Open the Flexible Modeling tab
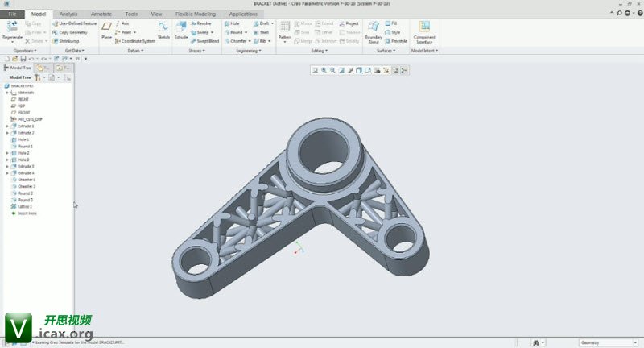The height and width of the screenshot is (348, 644). click(195, 14)
